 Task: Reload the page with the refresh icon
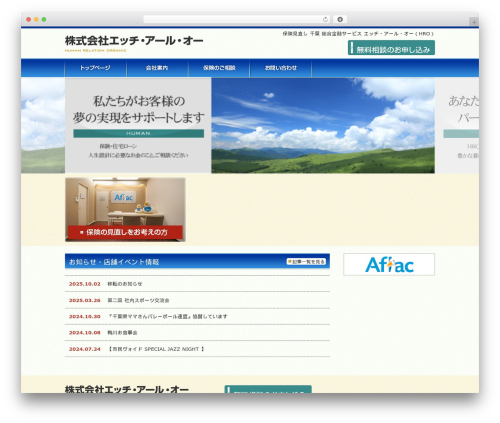click(x=325, y=20)
